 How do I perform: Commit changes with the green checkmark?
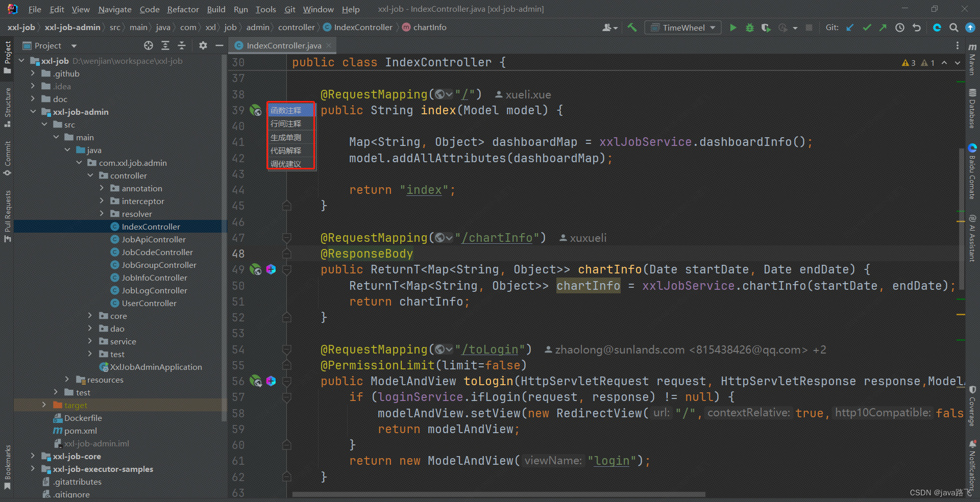pyautogui.click(x=867, y=28)
